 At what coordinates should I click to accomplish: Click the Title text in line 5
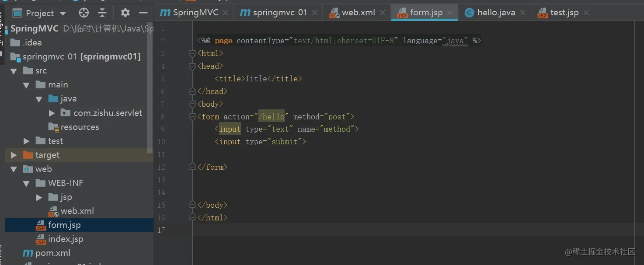tap(256, 79)
